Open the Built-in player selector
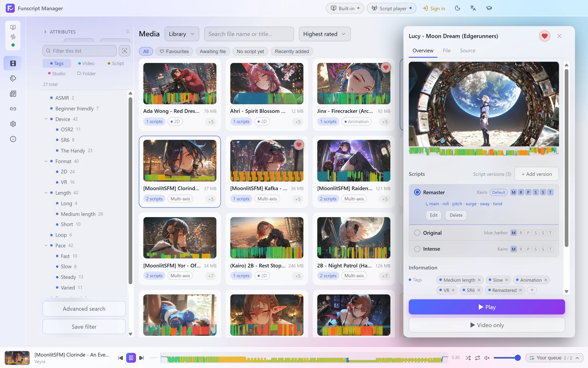Viewport: 588px width, 368px height. point(345,8)
